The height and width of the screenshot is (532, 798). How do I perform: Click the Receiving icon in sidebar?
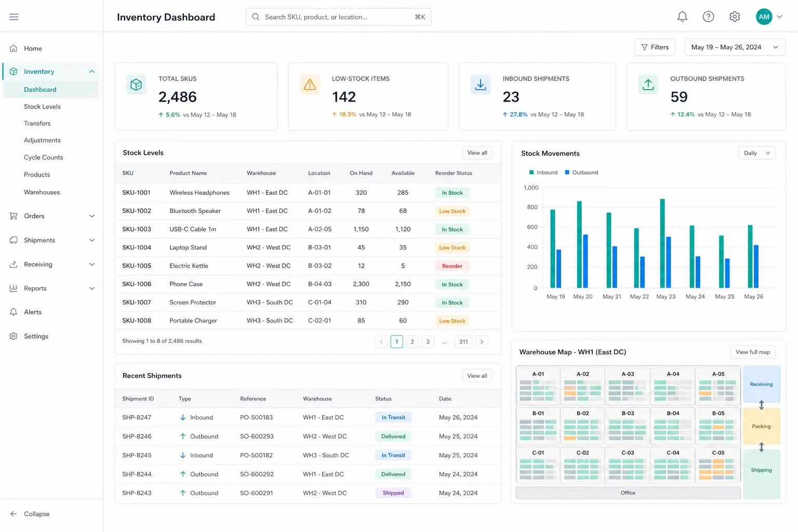pos(14,264)
